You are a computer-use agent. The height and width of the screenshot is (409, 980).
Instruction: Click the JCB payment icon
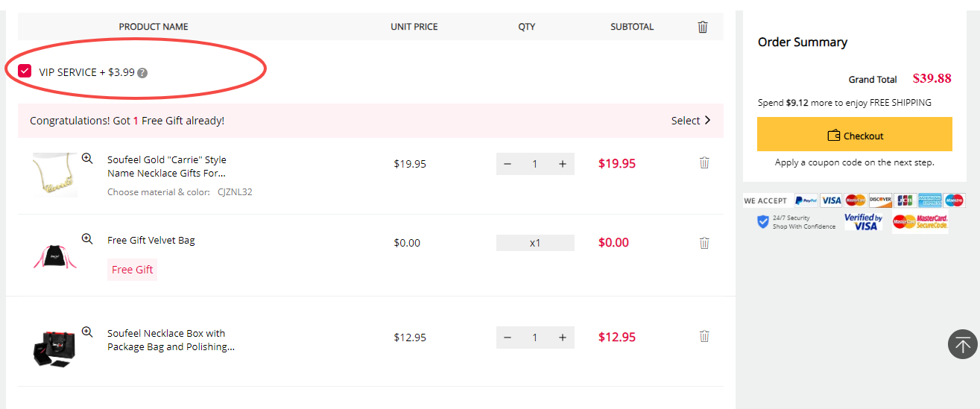pos(905,200)
